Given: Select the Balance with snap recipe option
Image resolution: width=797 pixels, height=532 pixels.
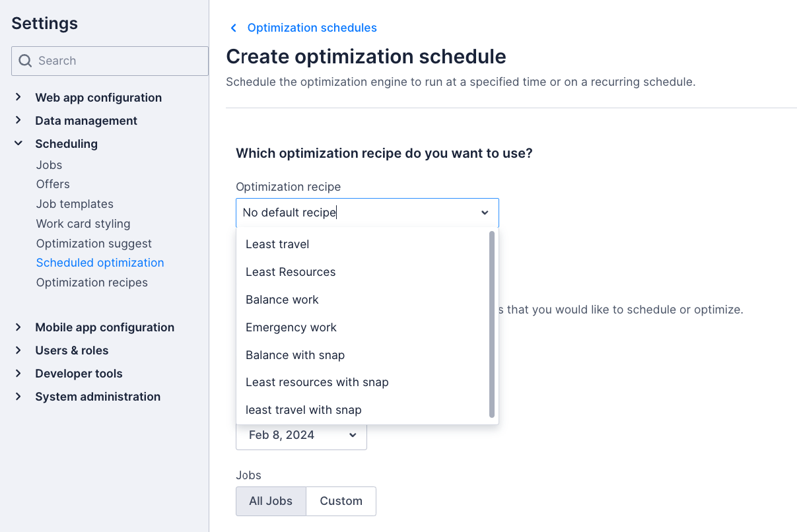Looking at the screenshot, I should point(295,354).
